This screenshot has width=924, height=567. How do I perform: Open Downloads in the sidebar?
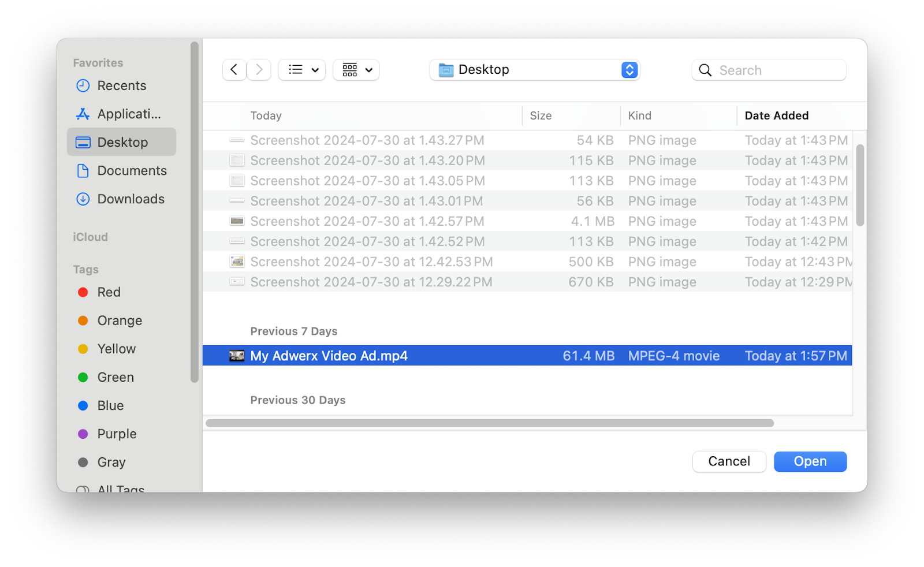122,199
